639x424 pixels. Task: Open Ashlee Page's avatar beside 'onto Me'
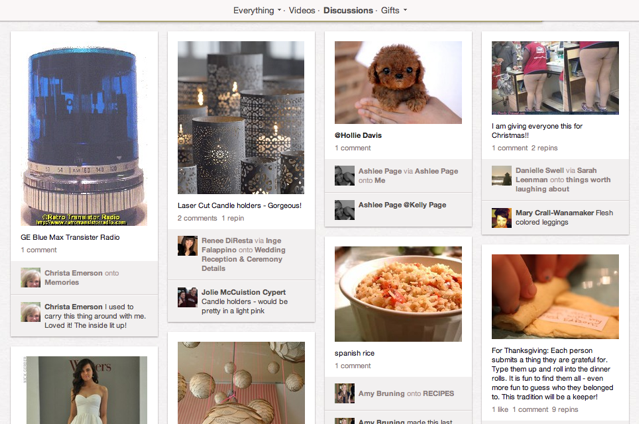(x=345, y=176)
